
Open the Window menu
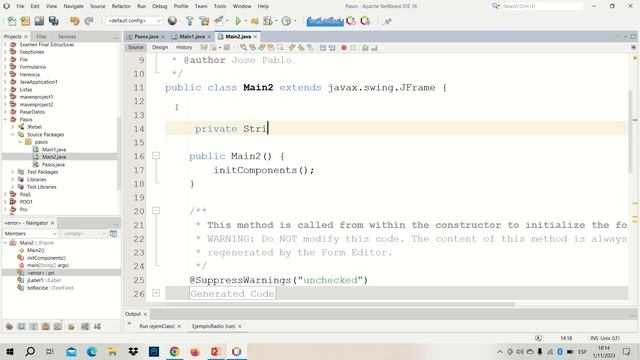[242, 6]
